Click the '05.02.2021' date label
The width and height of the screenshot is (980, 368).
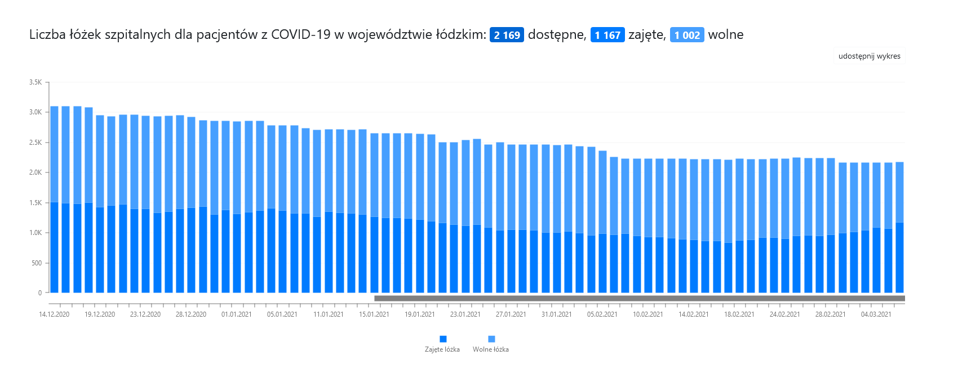pyautogui.click(x=602, y=314)
